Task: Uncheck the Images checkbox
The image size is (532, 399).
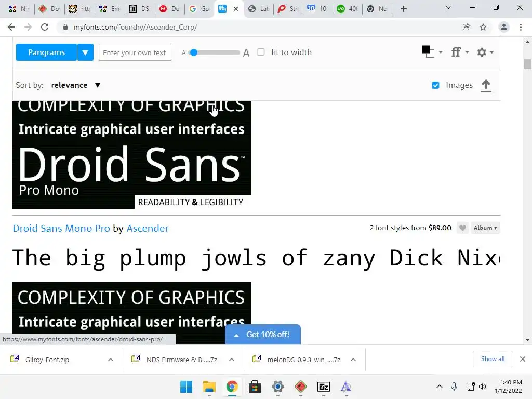Action: pyautogui.click(x=435, y=85)
